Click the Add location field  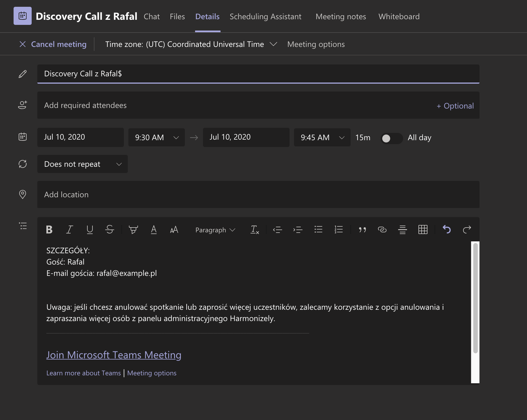258,194
